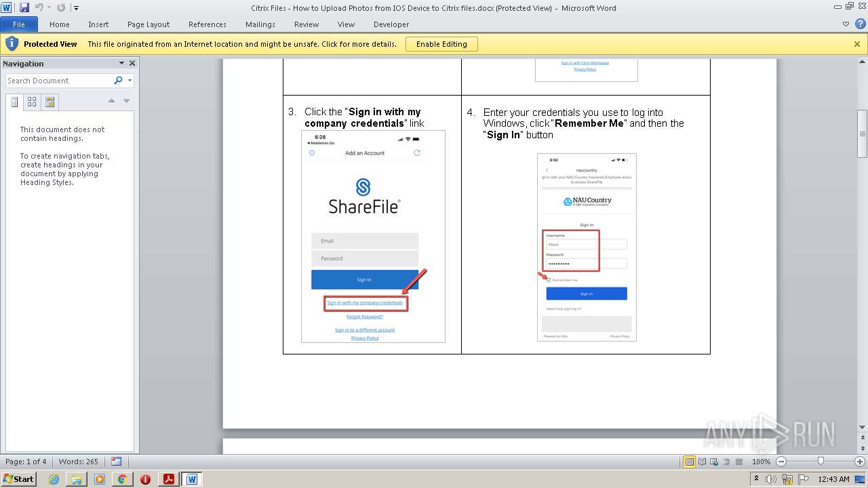Image resolution: width=868 pixels, height=488 pixels.
Task: Close the Navigation pane
Action: click(132, 63)
